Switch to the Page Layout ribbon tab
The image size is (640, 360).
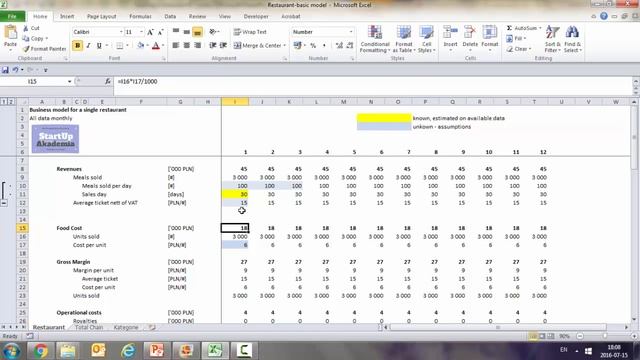tap(102, 16)
